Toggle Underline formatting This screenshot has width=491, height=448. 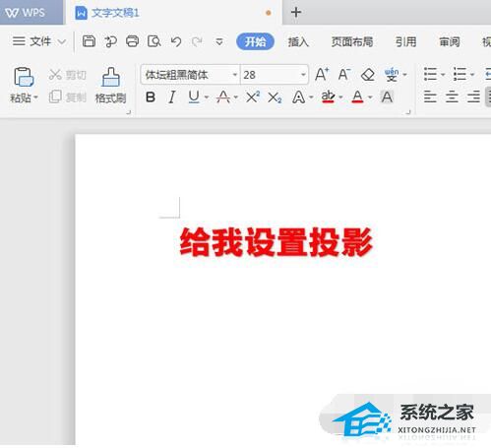coord(194,97)
